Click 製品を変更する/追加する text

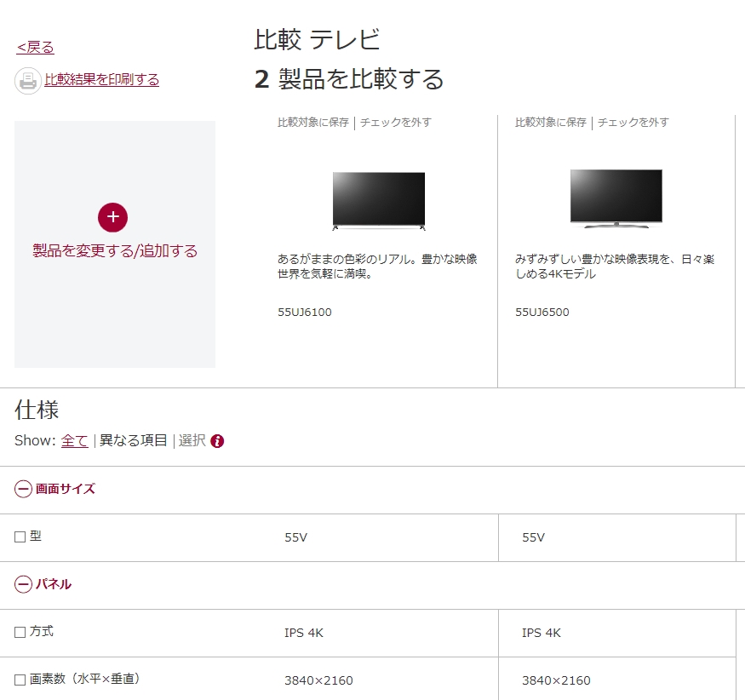(115, 250)
